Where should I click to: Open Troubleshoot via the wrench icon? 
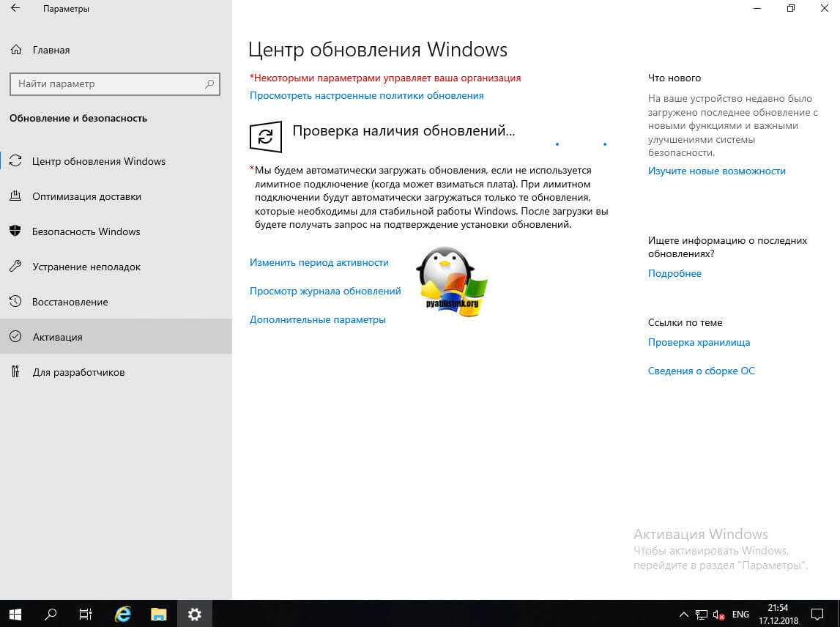tap(15, 267)
